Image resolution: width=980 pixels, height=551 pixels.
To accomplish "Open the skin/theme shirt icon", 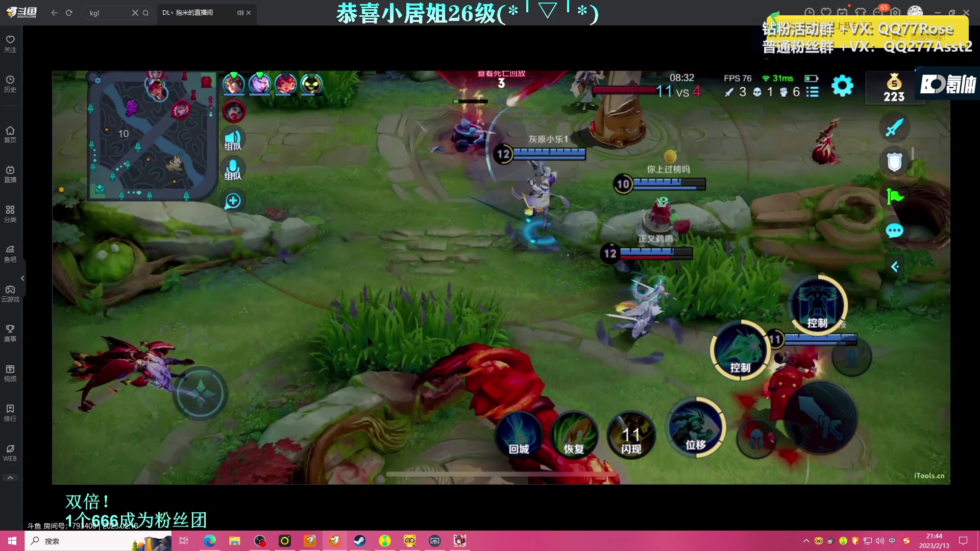I will pyautogui.click(x=861, y=12).
